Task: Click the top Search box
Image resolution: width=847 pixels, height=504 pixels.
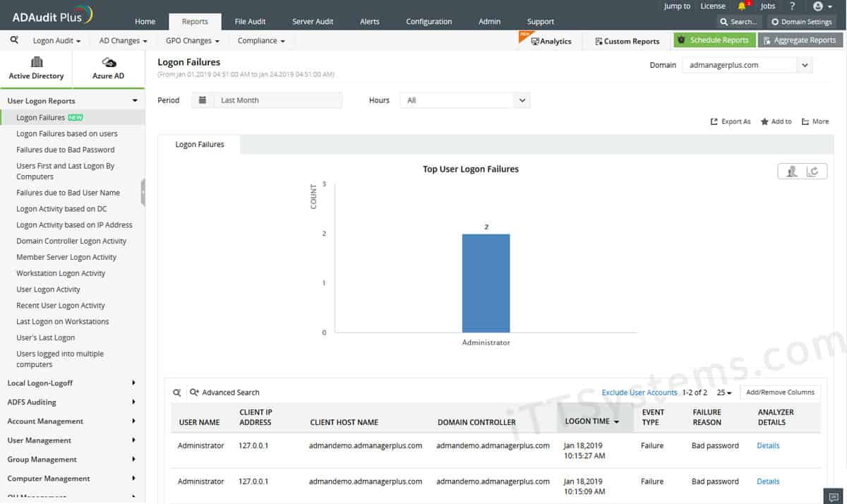Action: tap(739, 22)
